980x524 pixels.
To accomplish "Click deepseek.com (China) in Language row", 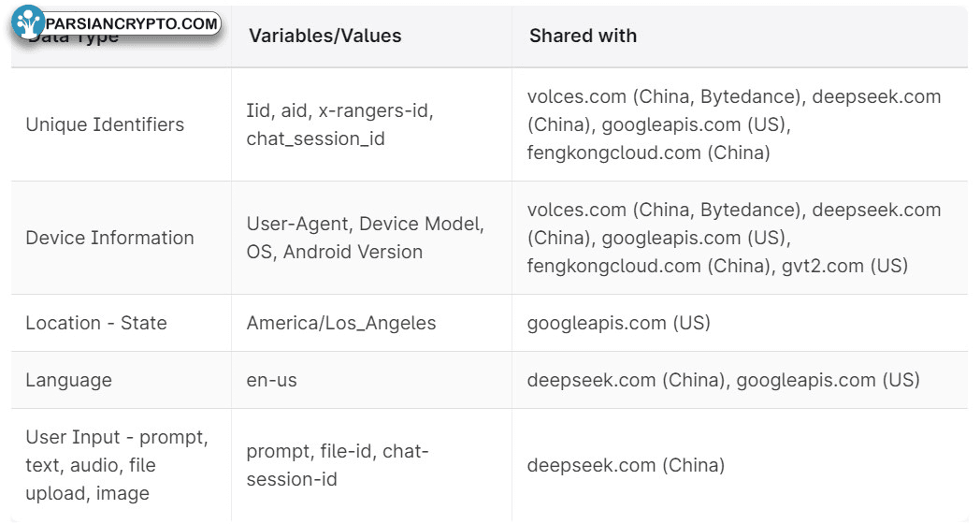I will pos(626,380).
